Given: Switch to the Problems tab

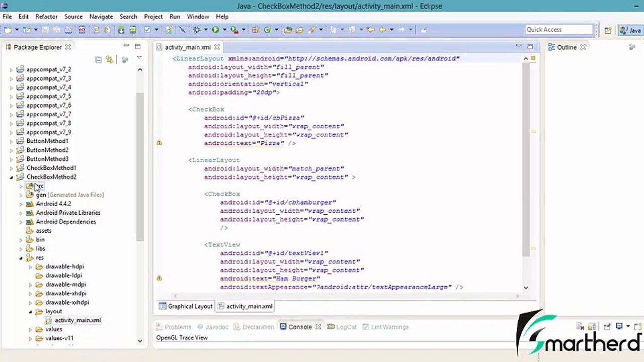Looking at the screenshot, I should (x=174, y=327).
